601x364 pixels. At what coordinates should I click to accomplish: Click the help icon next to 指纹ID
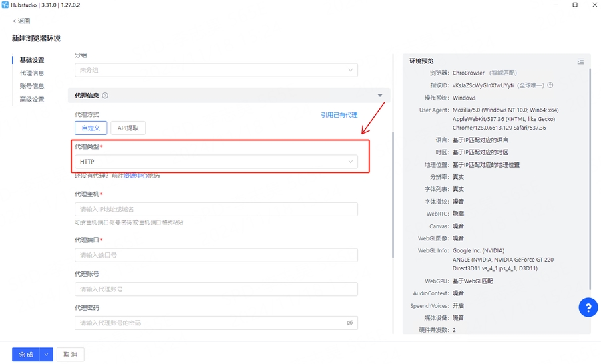tap(550, 85)
